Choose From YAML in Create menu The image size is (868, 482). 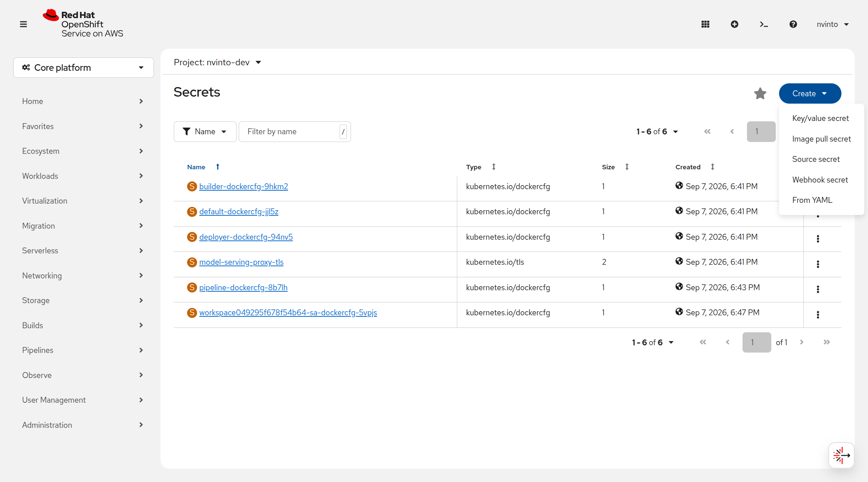(821, 200)
